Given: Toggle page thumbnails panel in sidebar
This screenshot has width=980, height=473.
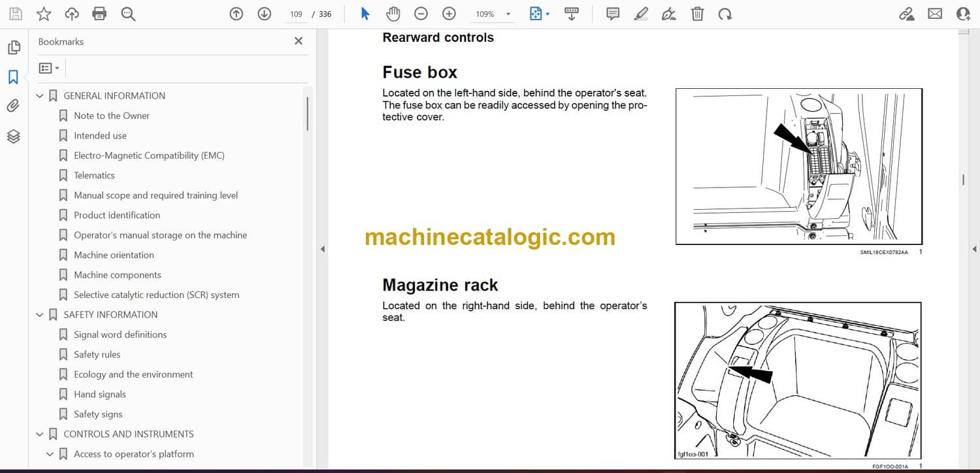Looking at the screenshot, I should (14, 48).
